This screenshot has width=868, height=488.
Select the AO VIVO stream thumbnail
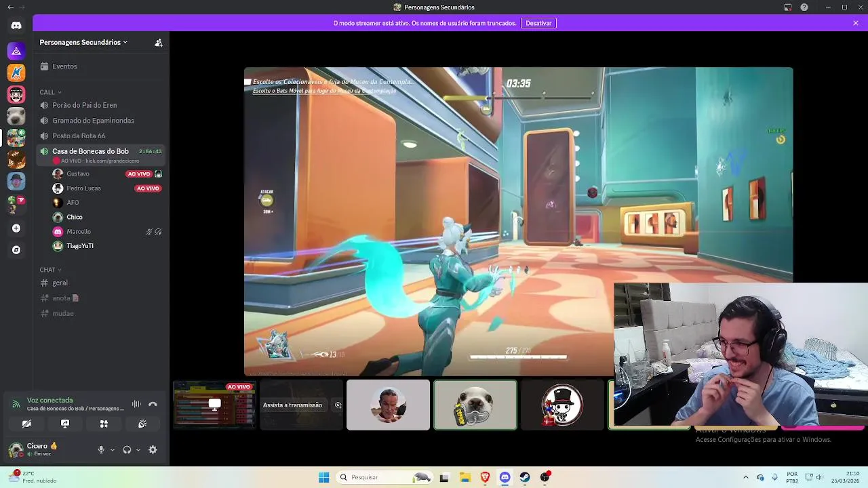(x=214, y=405)
